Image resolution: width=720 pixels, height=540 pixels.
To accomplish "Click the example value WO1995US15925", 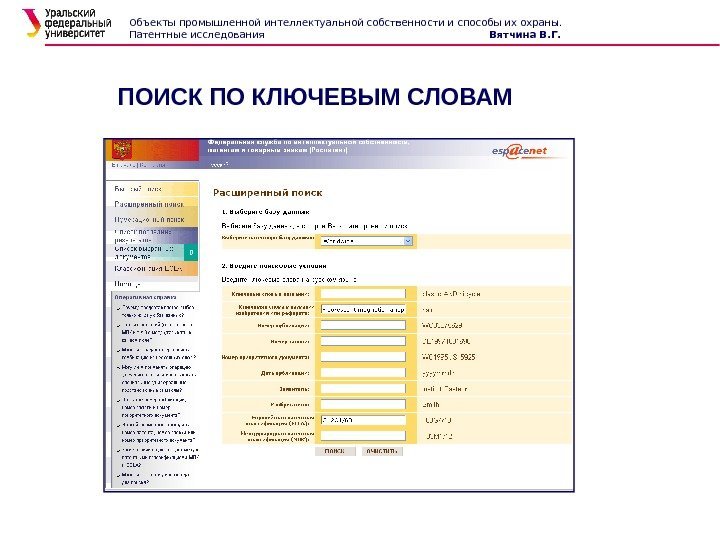I will click(449, 357).
